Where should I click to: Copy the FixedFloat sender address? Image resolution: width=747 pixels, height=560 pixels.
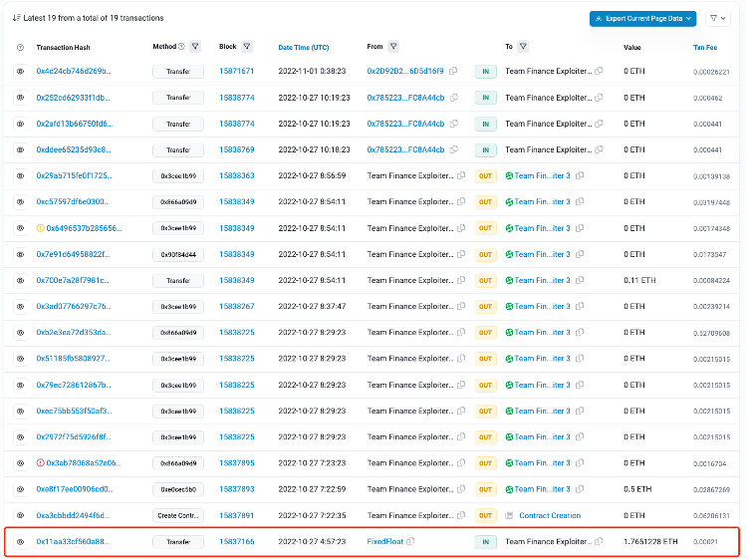coord(410,541)
